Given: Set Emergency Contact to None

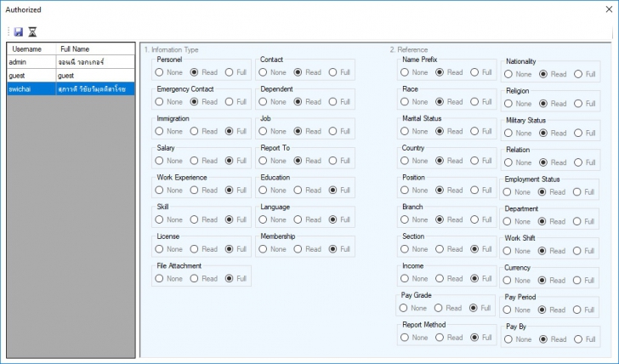Looking at the screenshot, I should pos(169,102).
